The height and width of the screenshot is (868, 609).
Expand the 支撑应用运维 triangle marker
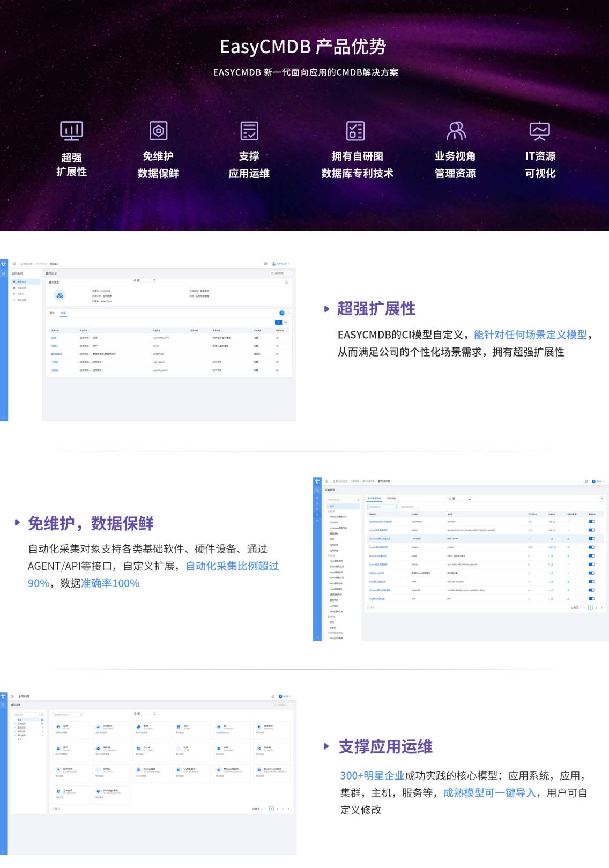[x=326, y=746]
